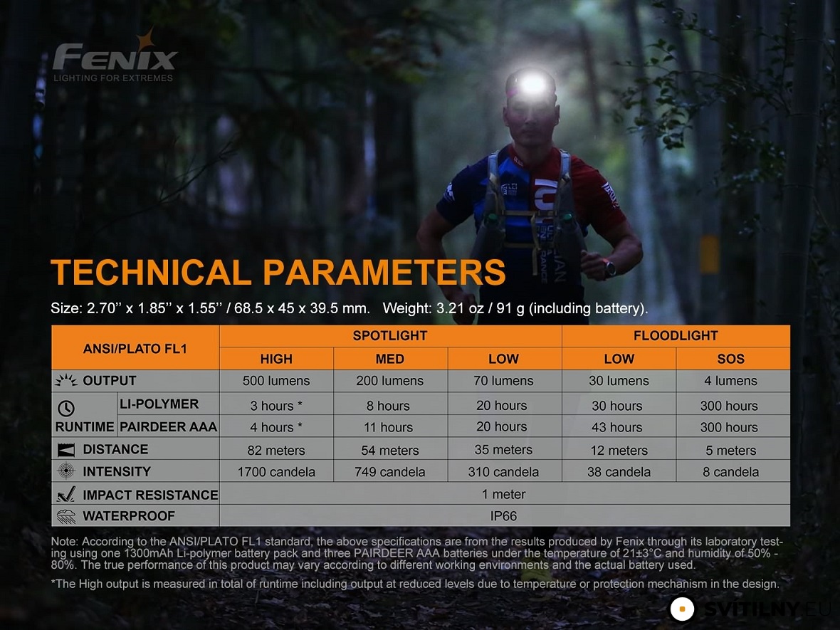Click the runtime clock icon
The width and height of the screenshot is (840, 630).
65,409
